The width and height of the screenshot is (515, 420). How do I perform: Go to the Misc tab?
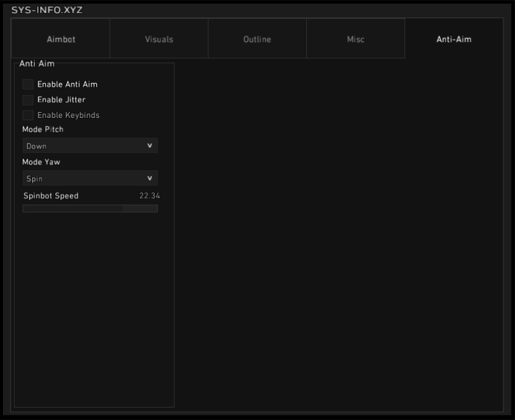tap(356, 39)
